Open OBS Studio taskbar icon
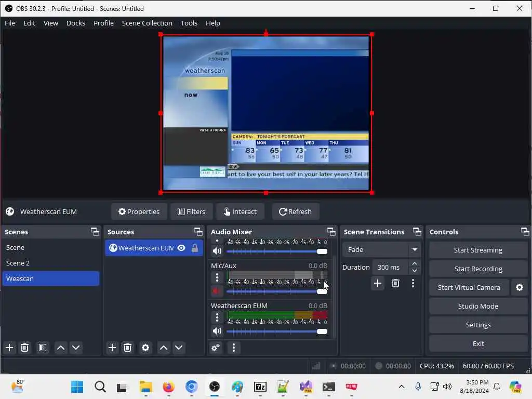 point(215,387)
